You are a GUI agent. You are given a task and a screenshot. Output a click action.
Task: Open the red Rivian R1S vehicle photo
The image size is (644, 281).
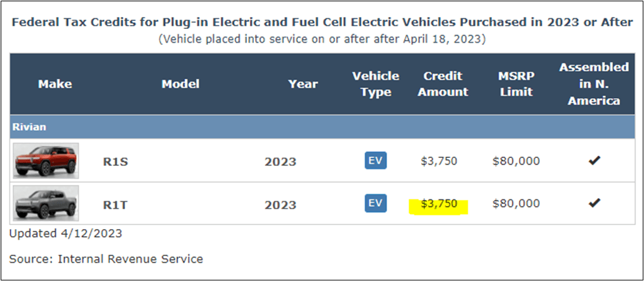tap(46, 161)
